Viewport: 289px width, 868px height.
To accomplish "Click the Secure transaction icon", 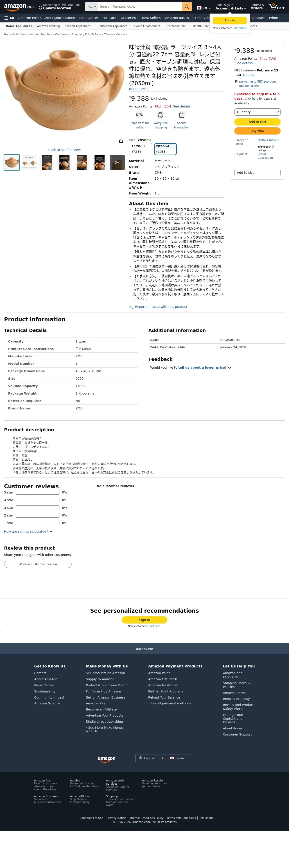I will click(x=182, y=115).
